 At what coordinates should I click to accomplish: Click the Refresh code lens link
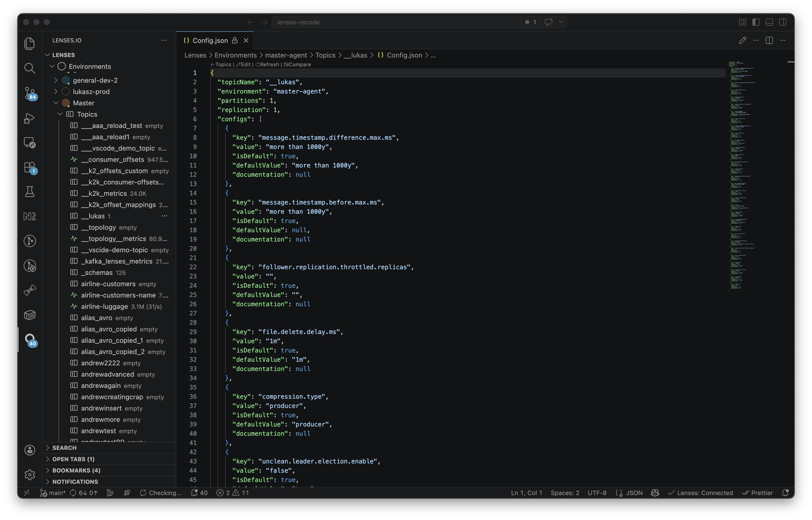267,64
